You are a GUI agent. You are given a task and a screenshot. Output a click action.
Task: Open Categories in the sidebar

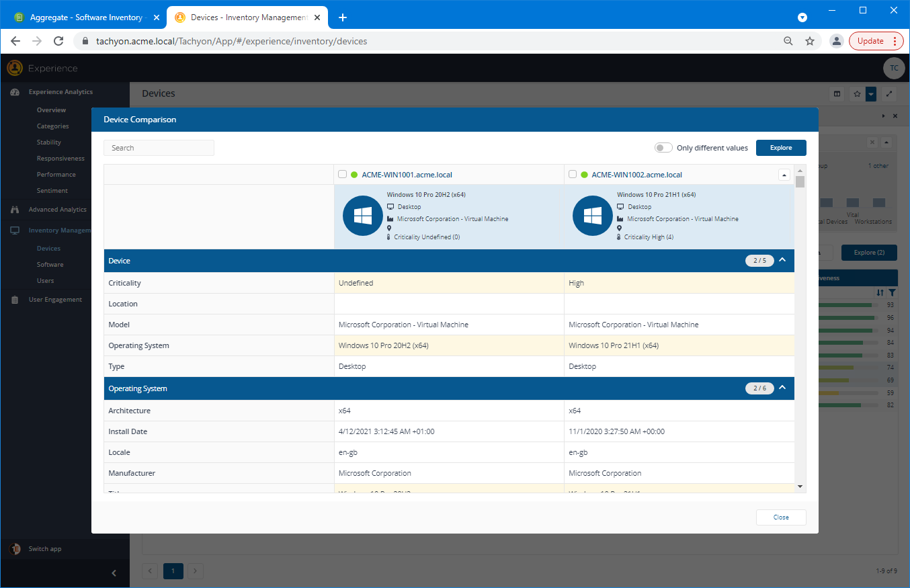click(52, 126)
